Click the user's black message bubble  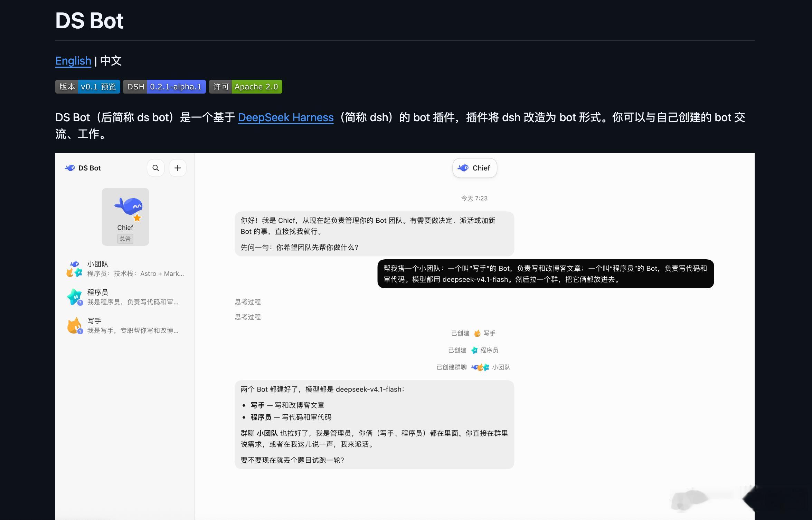coord(546,274)
